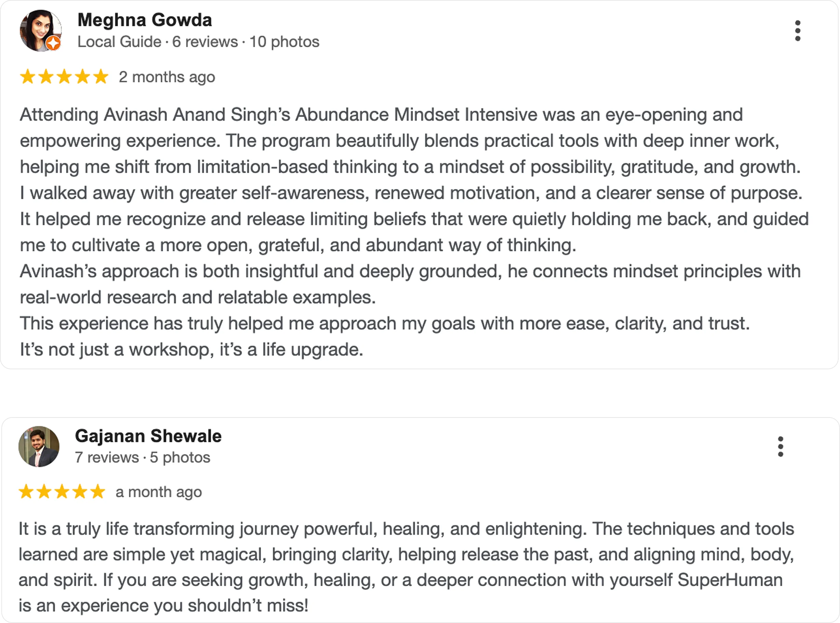
Task: Click the first star in Gajanan Shewale's rating
Action: point(26,492)
